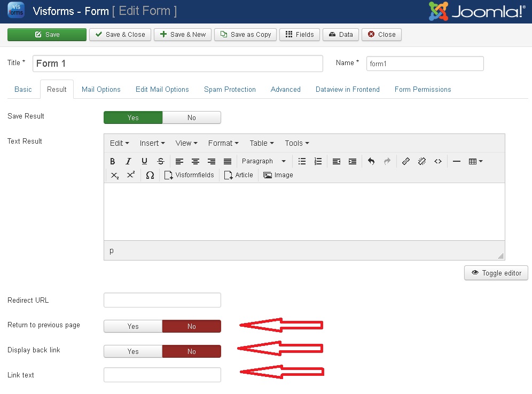Click the green Save button
532x394 pixels.
coord(46,34)
